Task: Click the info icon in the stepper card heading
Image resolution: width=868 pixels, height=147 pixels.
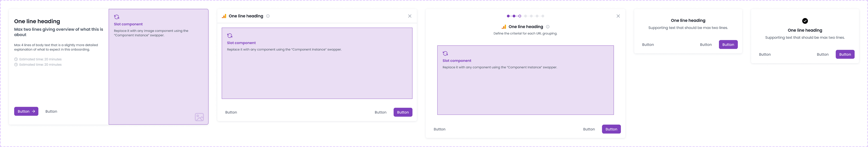Action: [x=548, y=27]
